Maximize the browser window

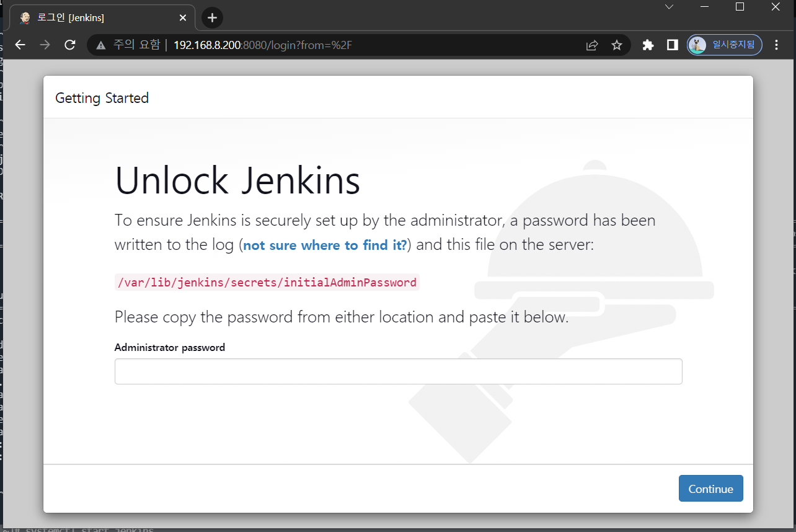pyautogui.click(x=740, y=7)
